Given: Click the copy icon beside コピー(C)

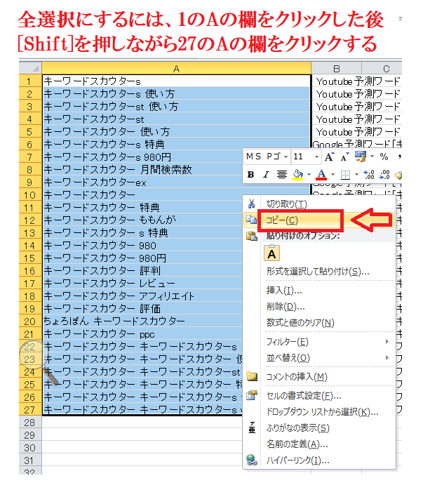Looking at the screenshot, I should coord(251,220).
